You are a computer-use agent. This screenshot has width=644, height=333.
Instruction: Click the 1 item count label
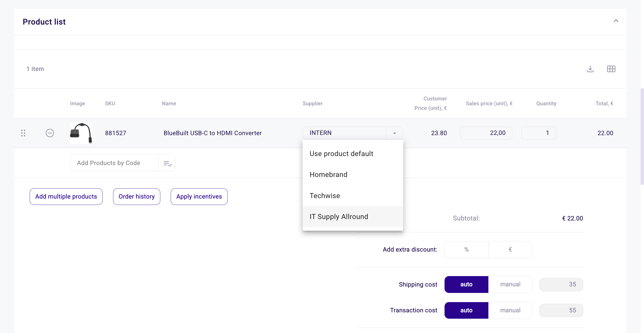(35, 69)
